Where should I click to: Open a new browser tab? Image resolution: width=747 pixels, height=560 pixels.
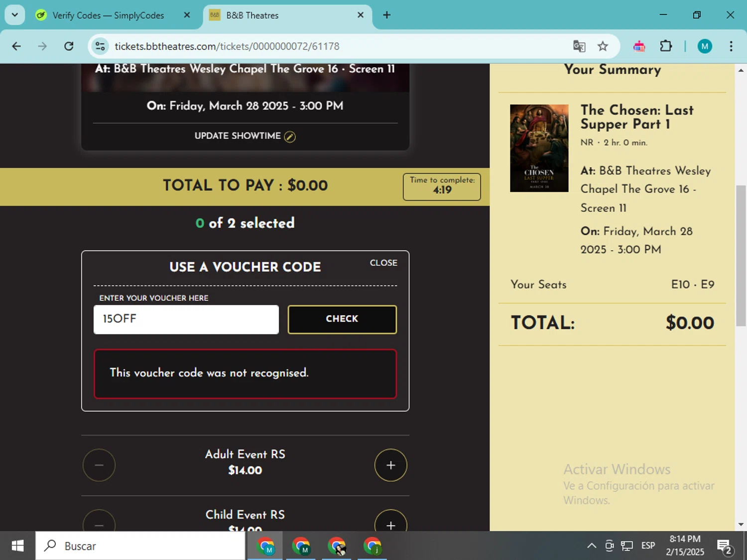tap(386, 15)
